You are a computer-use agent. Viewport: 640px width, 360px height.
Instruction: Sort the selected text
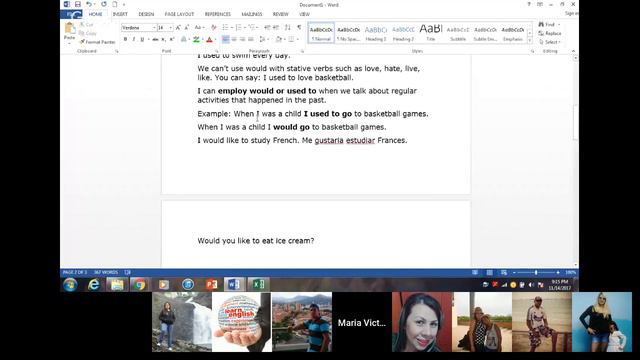(x=288, y=27)
